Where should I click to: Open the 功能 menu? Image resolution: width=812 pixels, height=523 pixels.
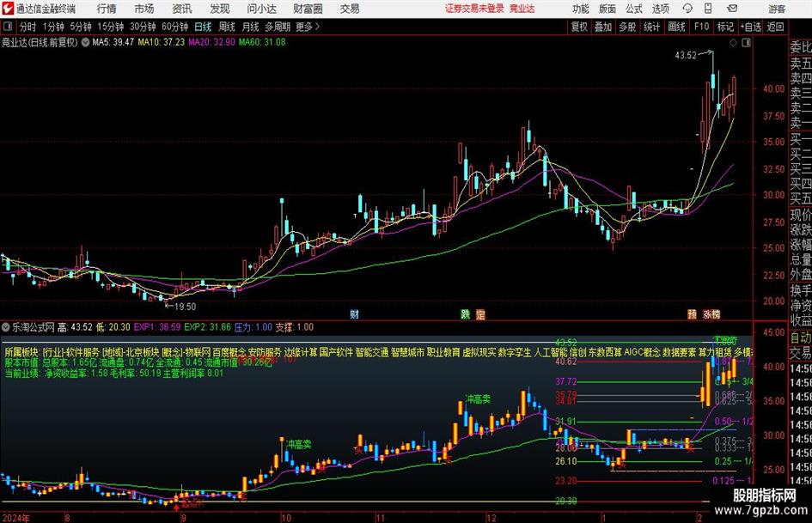581,9
